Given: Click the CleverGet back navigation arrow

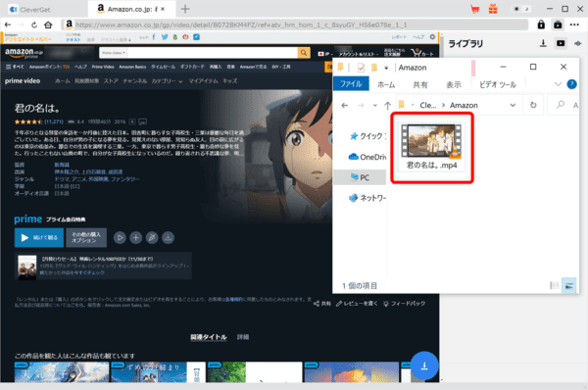Looking at the screenshot, I should click(x=8, y=24).
